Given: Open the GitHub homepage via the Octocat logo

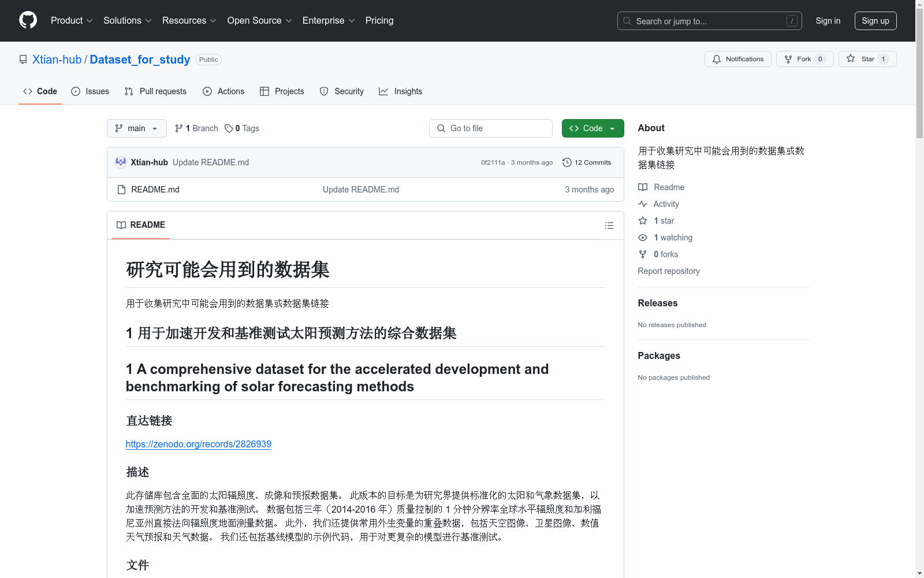Looking at the screenshot, I should pos(28,20).
